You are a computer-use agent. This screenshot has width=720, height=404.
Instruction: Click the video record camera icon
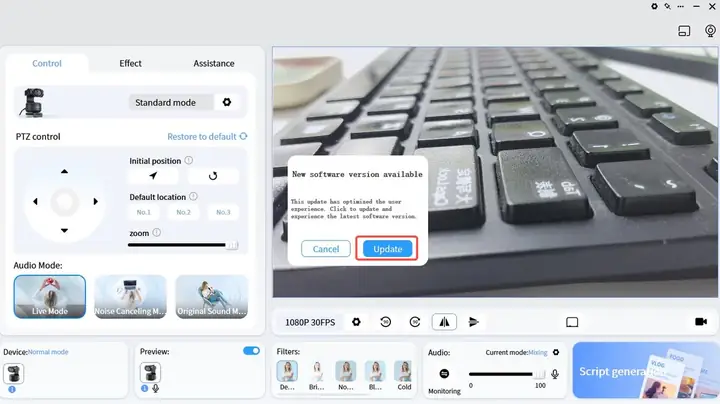coord(700,322)
